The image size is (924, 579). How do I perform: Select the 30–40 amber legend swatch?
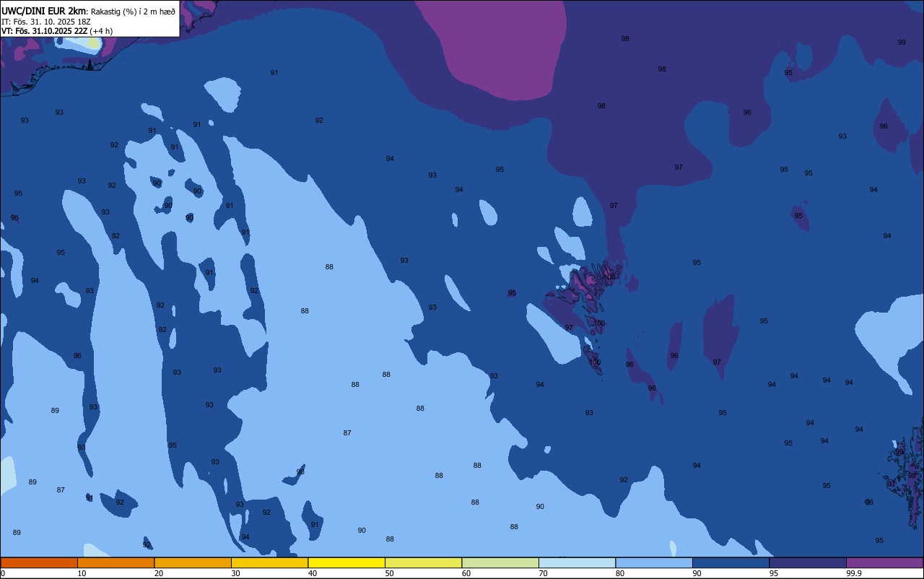pyautogui.click(x=269, y=562)
